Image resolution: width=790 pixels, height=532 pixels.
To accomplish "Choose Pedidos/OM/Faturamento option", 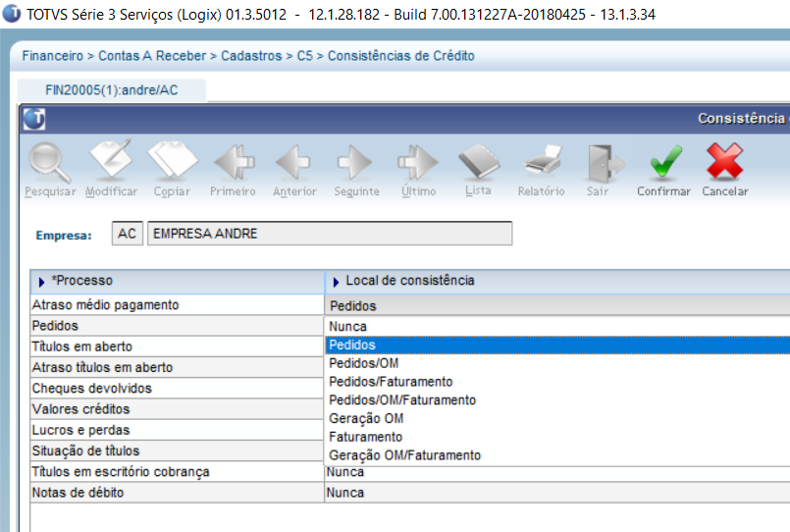I will (557, 400).
